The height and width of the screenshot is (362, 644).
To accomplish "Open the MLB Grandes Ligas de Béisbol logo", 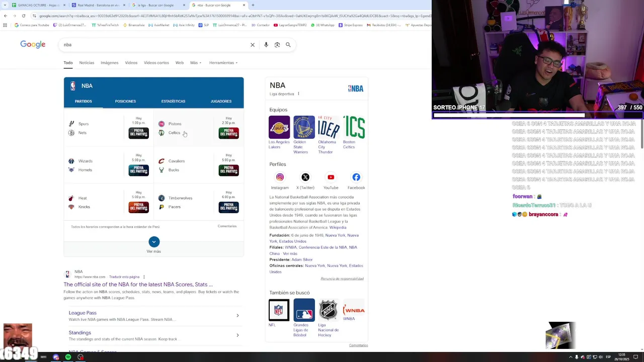I will pyautogui.click(x=304, y=310).
